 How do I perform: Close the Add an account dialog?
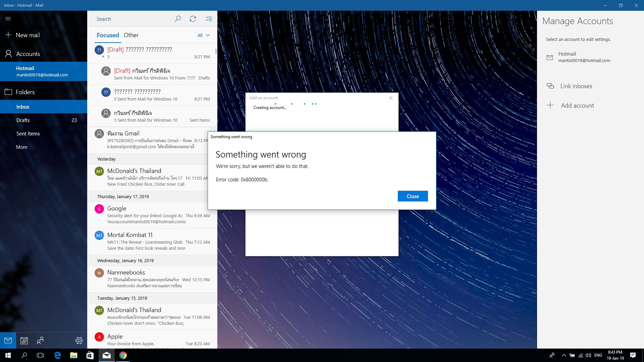tap(391, 98)
